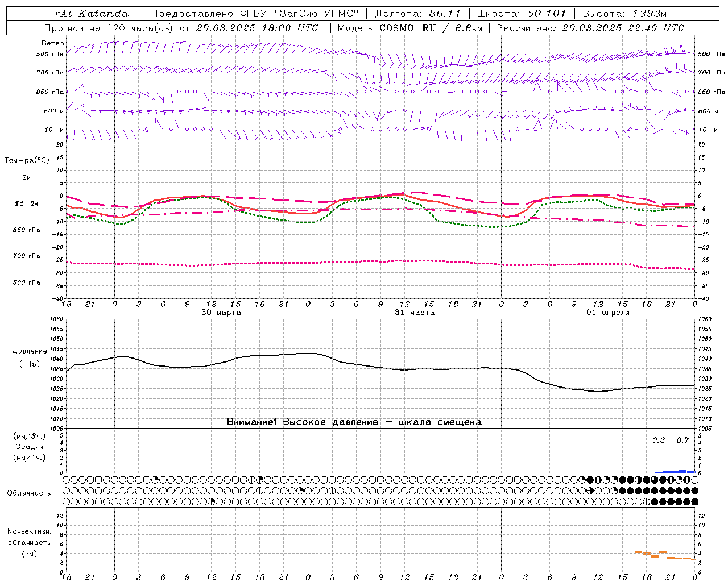Image resolution: width=728 pixels, height=582 pixels.
Task: Click the Облачность panel label
Action: [x=29, y=493]
